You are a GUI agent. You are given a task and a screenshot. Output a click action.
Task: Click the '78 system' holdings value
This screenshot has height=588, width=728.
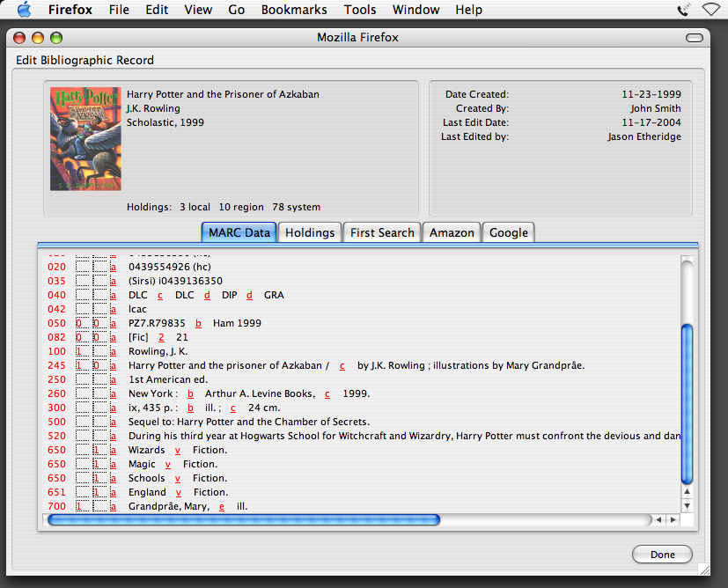(x=296, y=207)
